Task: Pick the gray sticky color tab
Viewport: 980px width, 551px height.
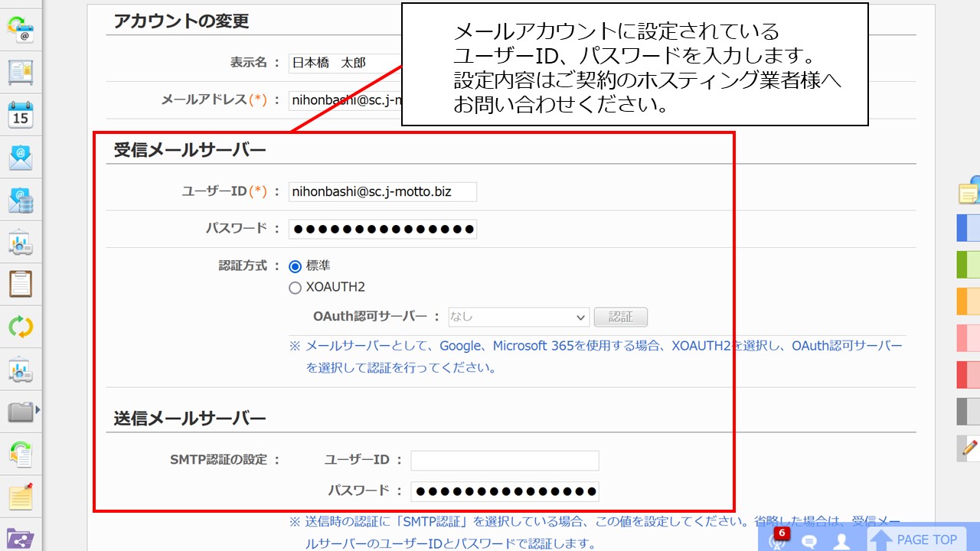Action: pyautogui.click(x=969, y=412)
